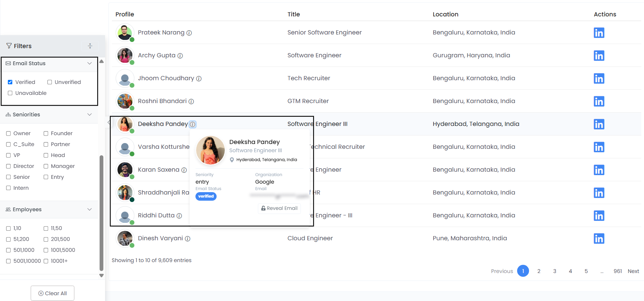Collapse the Employees filter section

pos(89,210)
